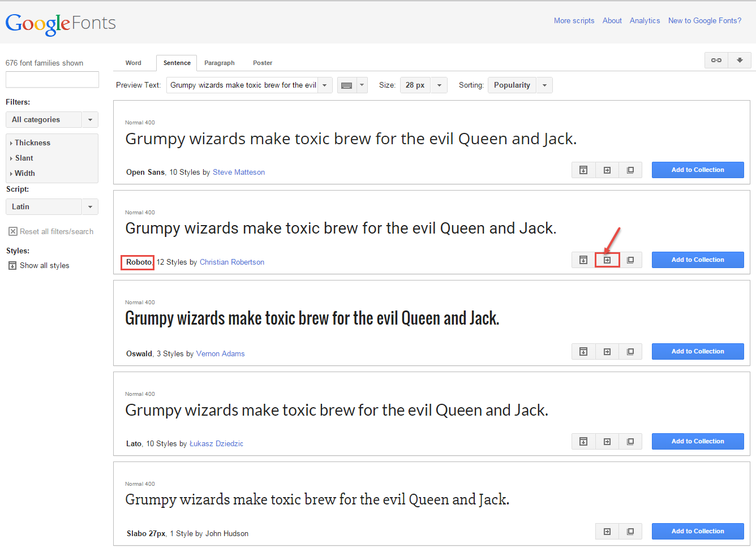Show all styles icon for Roboto
Viewport: 756px width, 548px height.
tap(583, 260)
